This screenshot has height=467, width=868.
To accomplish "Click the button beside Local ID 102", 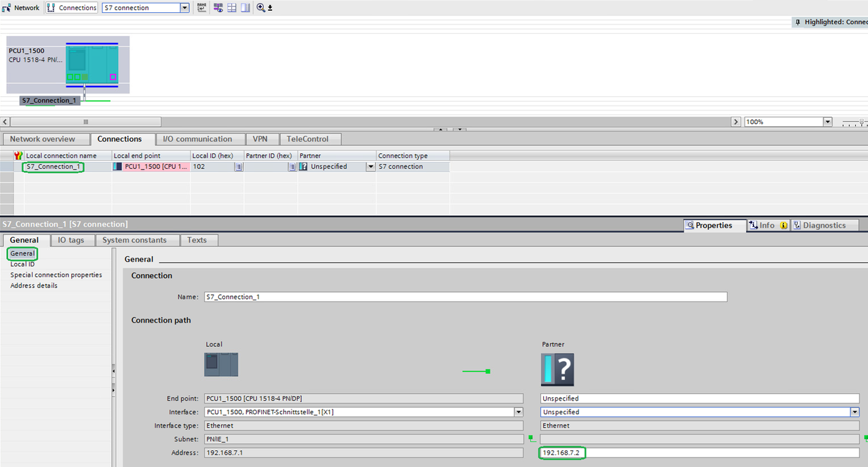I will point(239,167).
